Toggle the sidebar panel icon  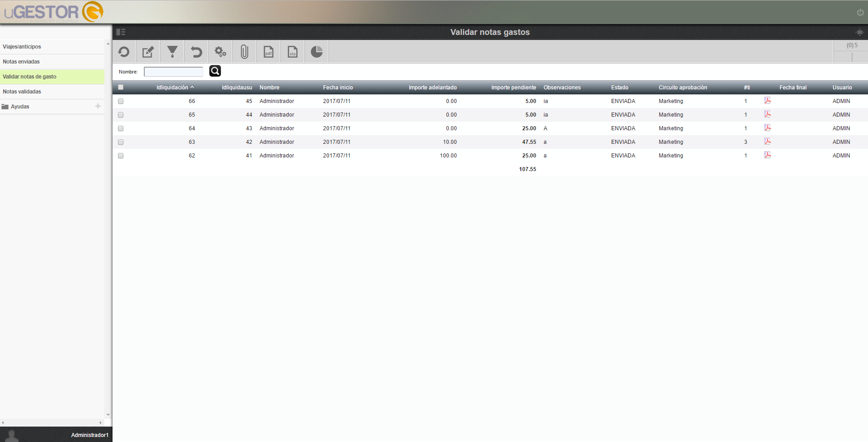(x=121, y=32)
